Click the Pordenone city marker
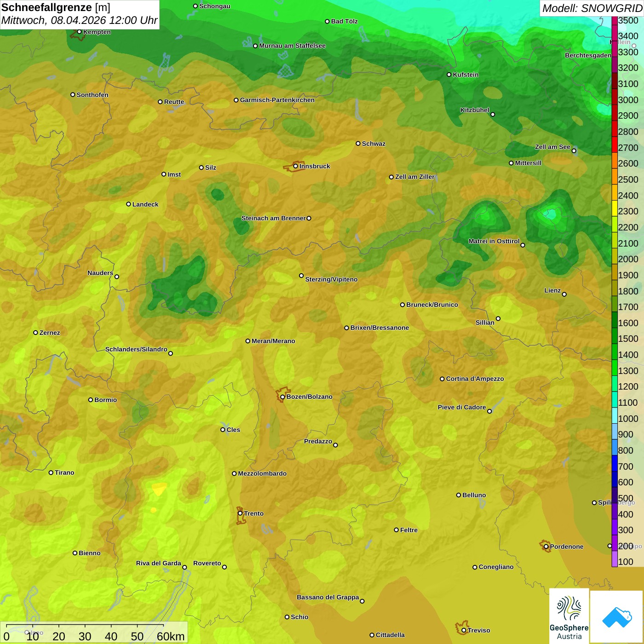The width and height of the screenshot is (644, 644). point(546,546)
